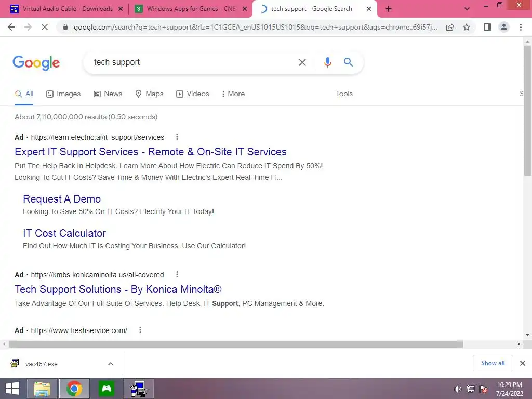This screenshot has height=399, width=532.
Task: Click the Chrome taskbar icon
Action: 74,389
